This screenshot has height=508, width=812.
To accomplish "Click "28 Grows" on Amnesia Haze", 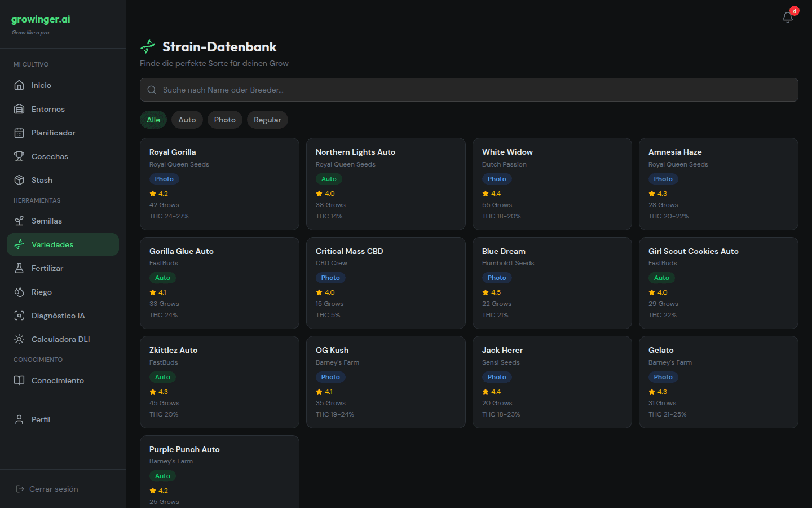I will point(663,205).
